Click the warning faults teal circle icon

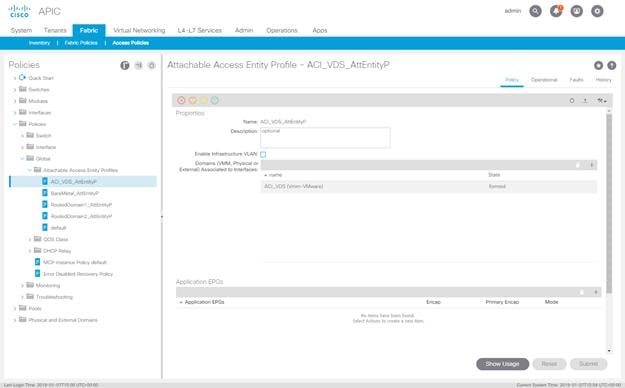click(215, 100)
